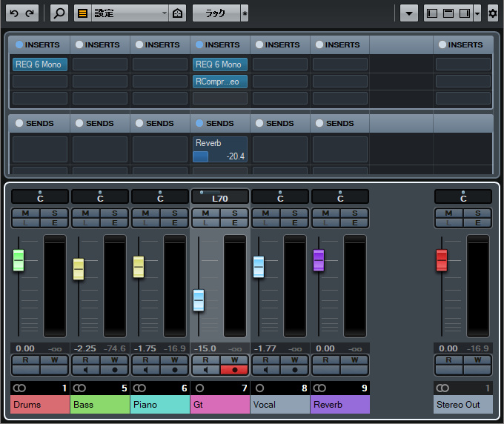
Task: Open the 設定 configuration dropdown
Action: point(130,13)
